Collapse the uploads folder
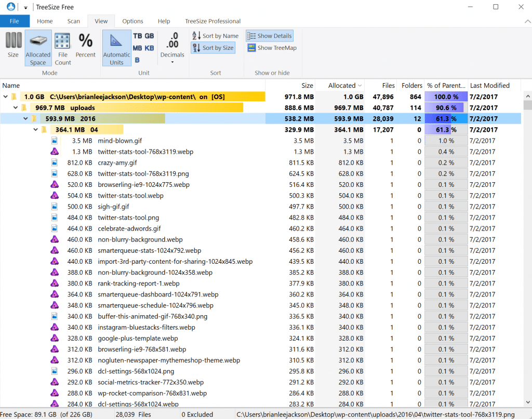Screen dimensions: 532x419 15,107
